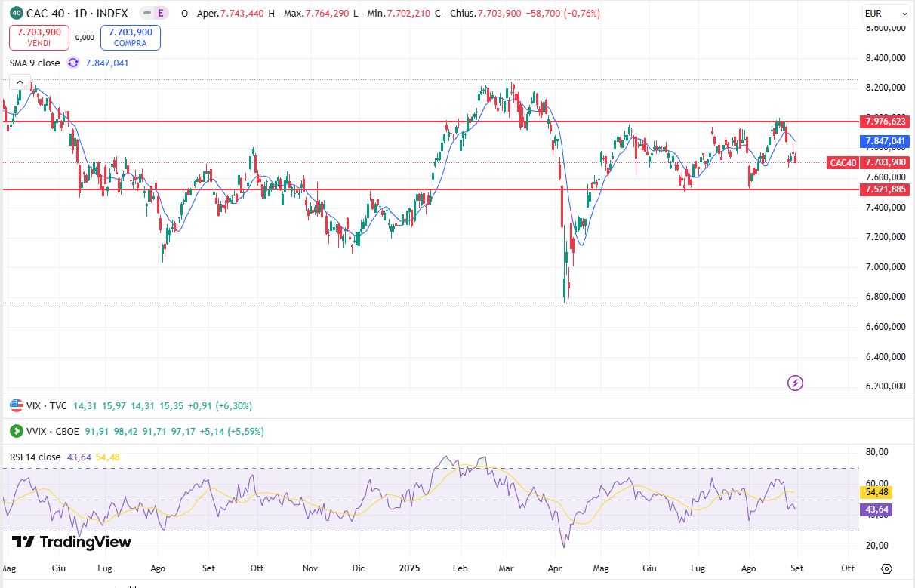Image resolution: width=915 pixels, height=588 pixels.
Task: Select the RSI 14 close indicator legend
Action: click(x=35, y=457)
